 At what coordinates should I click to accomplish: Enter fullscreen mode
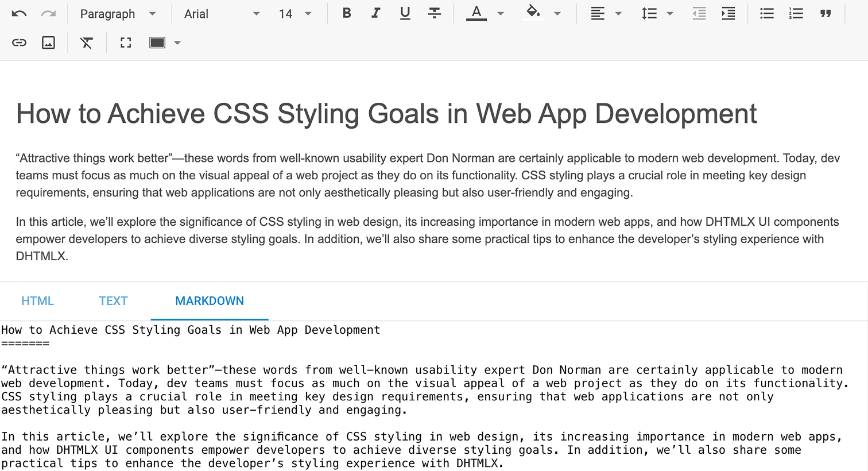point(126,43)
